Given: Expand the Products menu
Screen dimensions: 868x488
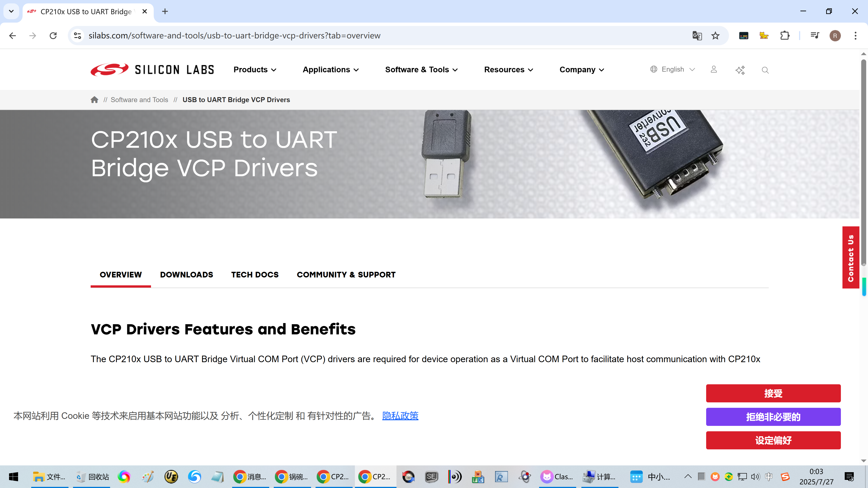Looking at the screenshot, I should [255, 70].
